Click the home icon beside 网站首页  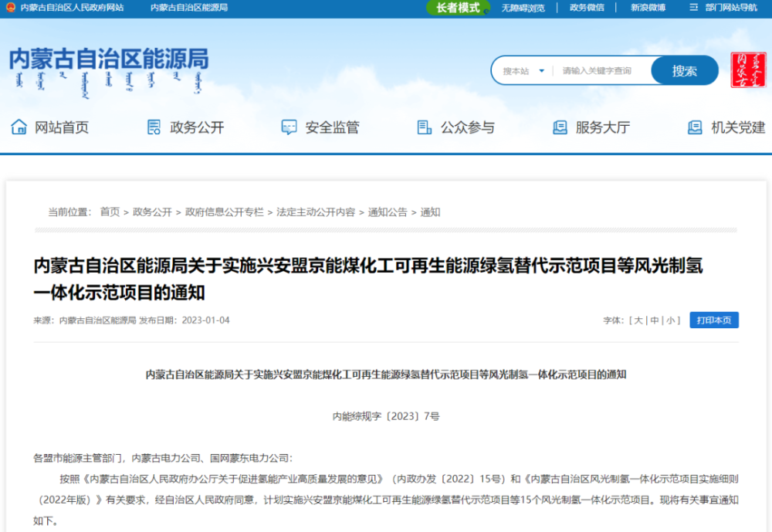pyautogui.click(x=19, y=127)
